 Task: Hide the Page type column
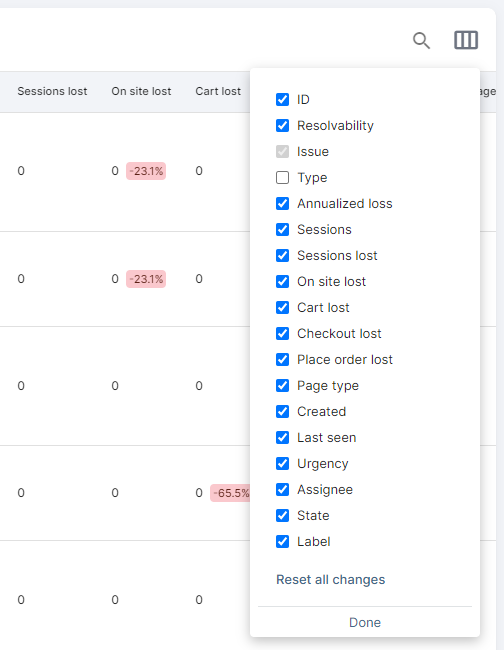click(x=282, y=386)
